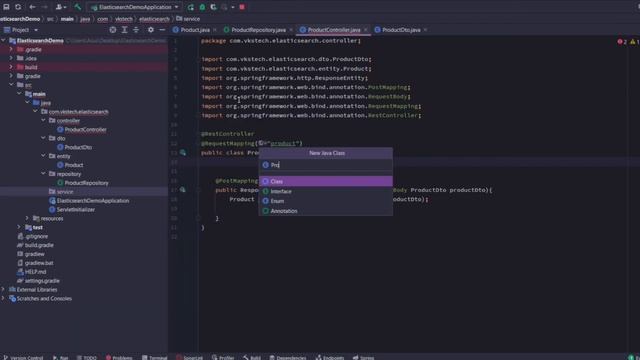This screenshot has width=640, height=360.
Task: Expand the .gradle folder
Action: 11,49
